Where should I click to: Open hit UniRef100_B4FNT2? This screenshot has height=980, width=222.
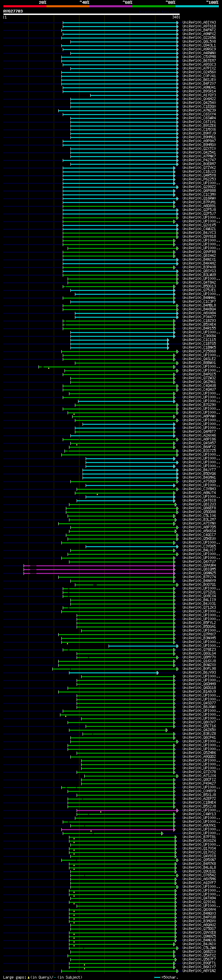click(199, 30)
